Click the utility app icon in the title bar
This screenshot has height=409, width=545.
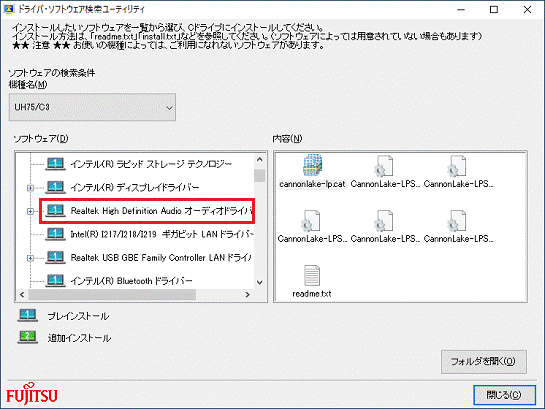pos(8,9)
